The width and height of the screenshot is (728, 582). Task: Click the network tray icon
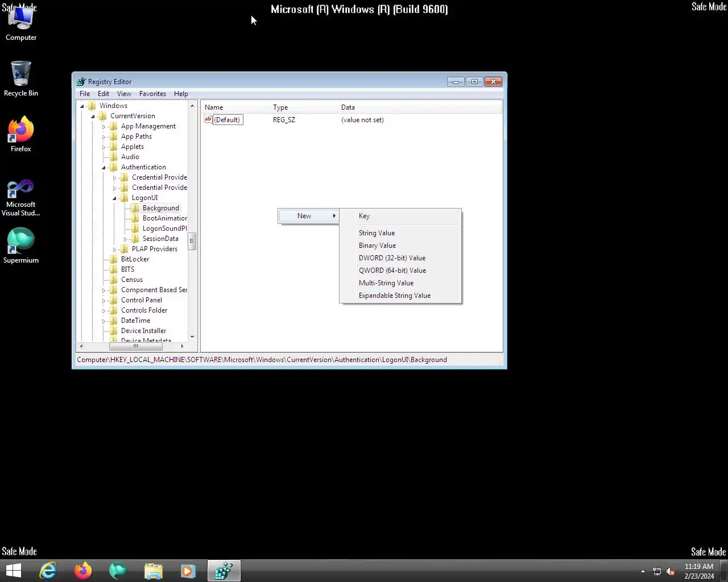click(x=657, y=572)
